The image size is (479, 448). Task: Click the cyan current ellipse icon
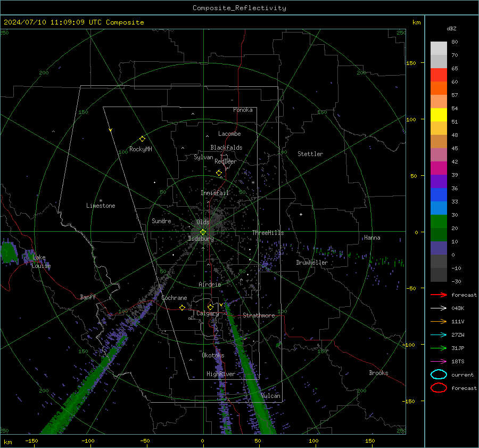(x=439, y=374)
